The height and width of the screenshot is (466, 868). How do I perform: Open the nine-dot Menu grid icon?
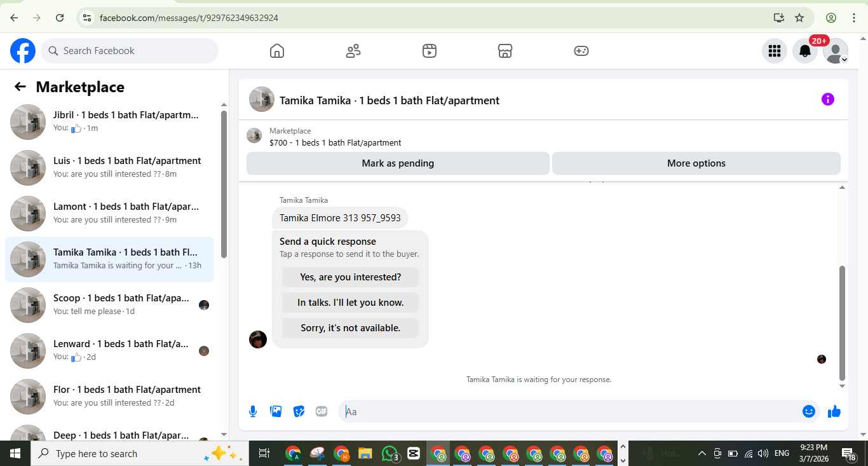point(775,51)
